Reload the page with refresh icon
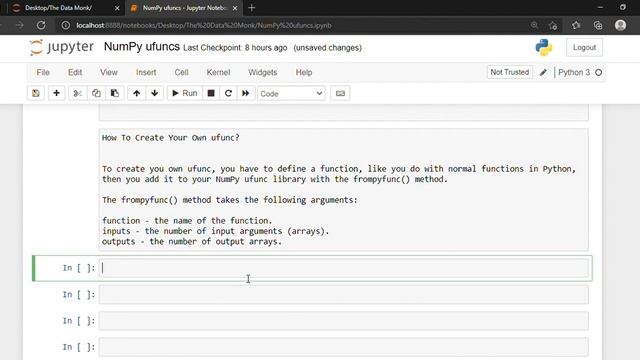This screenshot has height=360, width=640. coord(41,25)
